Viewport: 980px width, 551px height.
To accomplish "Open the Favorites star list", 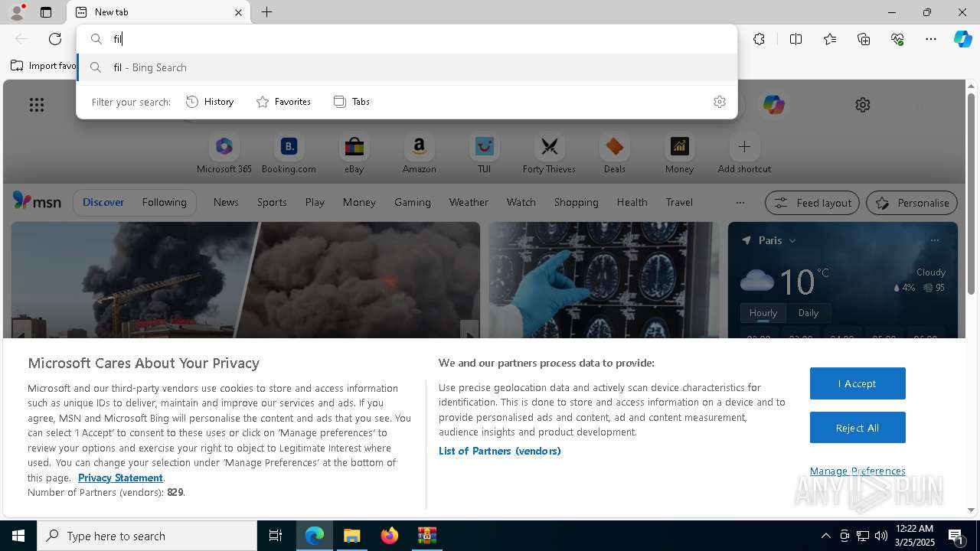I will point(830,39).
